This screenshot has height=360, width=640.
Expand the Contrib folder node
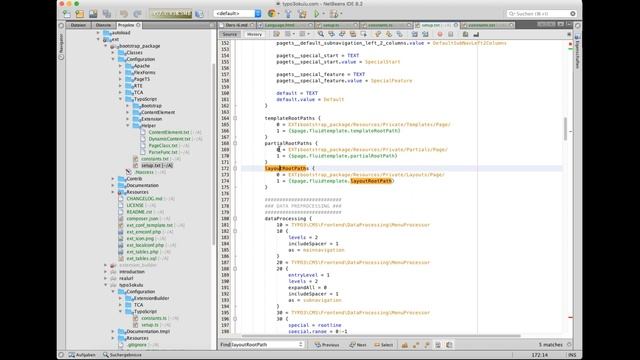(x=113, y=179)
